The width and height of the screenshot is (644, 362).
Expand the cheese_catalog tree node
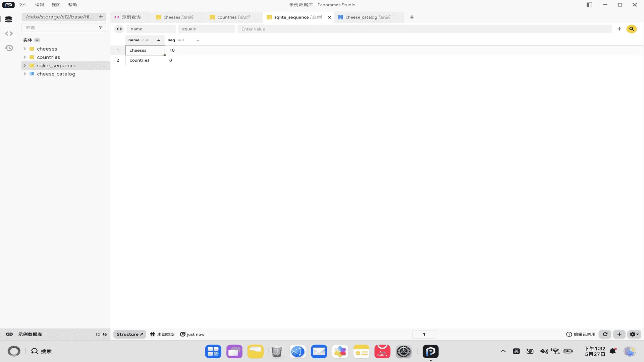pos(24,74)
